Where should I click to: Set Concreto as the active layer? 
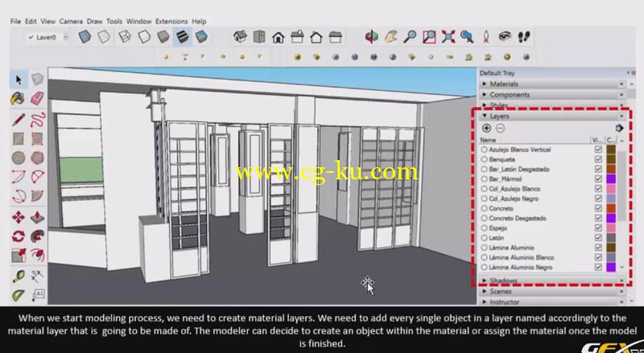(485, 208)
